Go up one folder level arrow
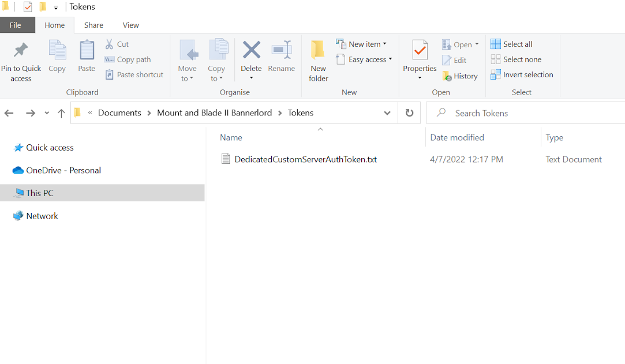 pos(61,113)
